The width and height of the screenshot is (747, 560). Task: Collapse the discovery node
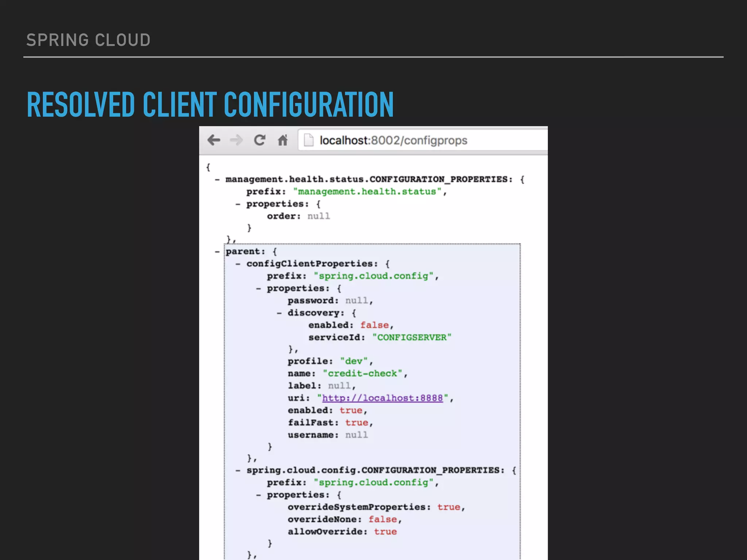[x=279, y=313]
